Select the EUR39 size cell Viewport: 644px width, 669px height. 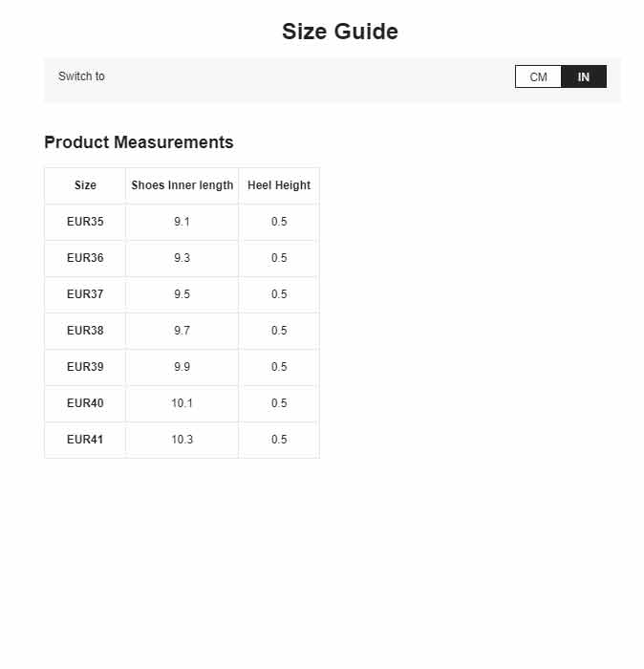[85, 367]
